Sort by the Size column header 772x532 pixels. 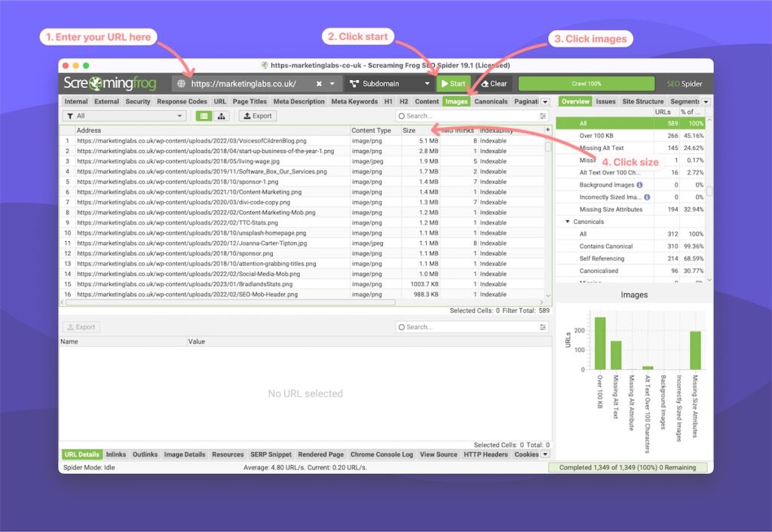click(420, 130)
